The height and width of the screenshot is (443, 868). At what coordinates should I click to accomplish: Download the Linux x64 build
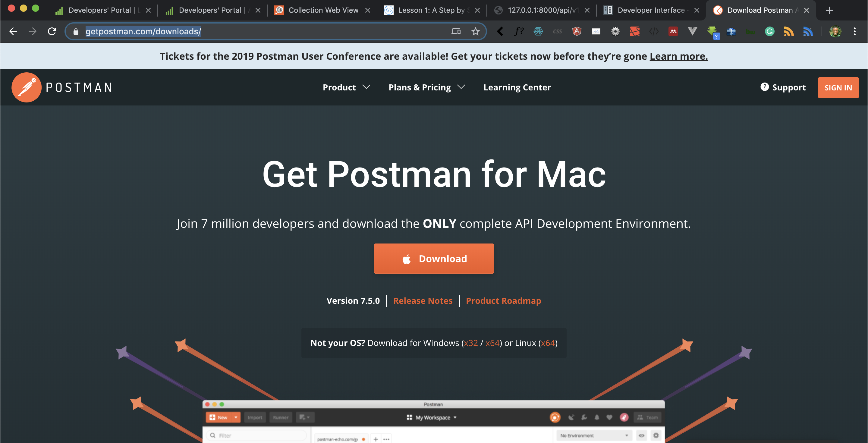[x=548, y=343]
